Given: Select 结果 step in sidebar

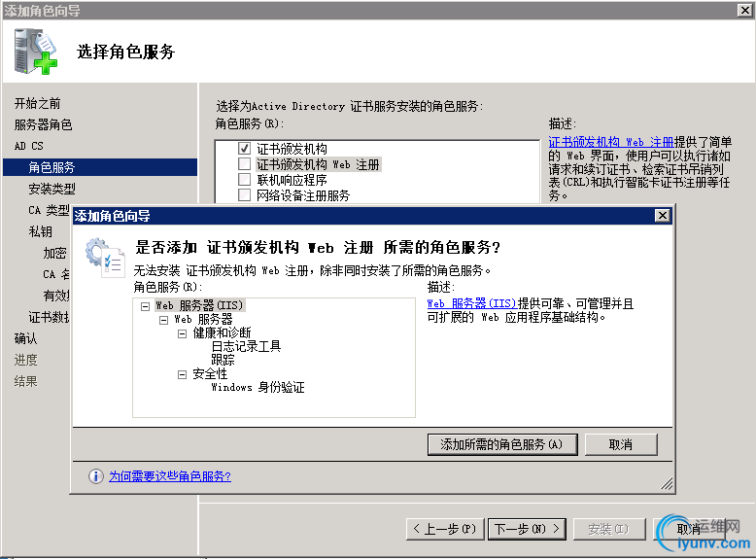Looking at the screenshot, I should coord(25,381).
